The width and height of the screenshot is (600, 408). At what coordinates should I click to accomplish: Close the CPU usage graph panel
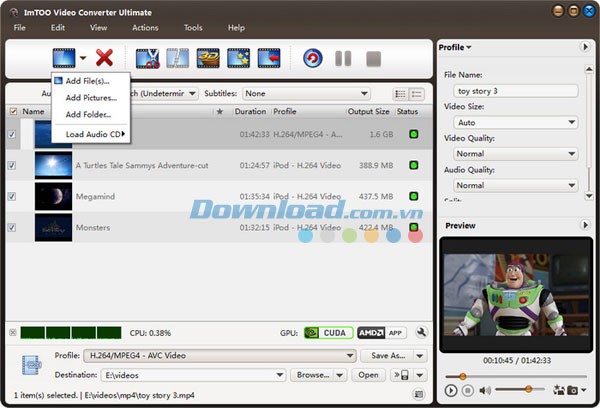click(13, 333)
